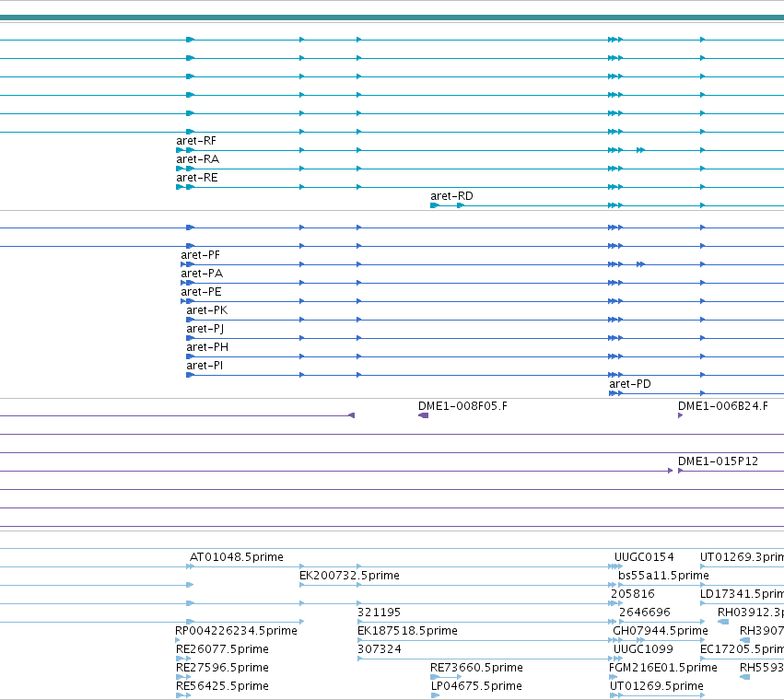Viewport: 784px width, 700px height.
Task: Select the aret-PA protein label
Action: coord(202,274)
